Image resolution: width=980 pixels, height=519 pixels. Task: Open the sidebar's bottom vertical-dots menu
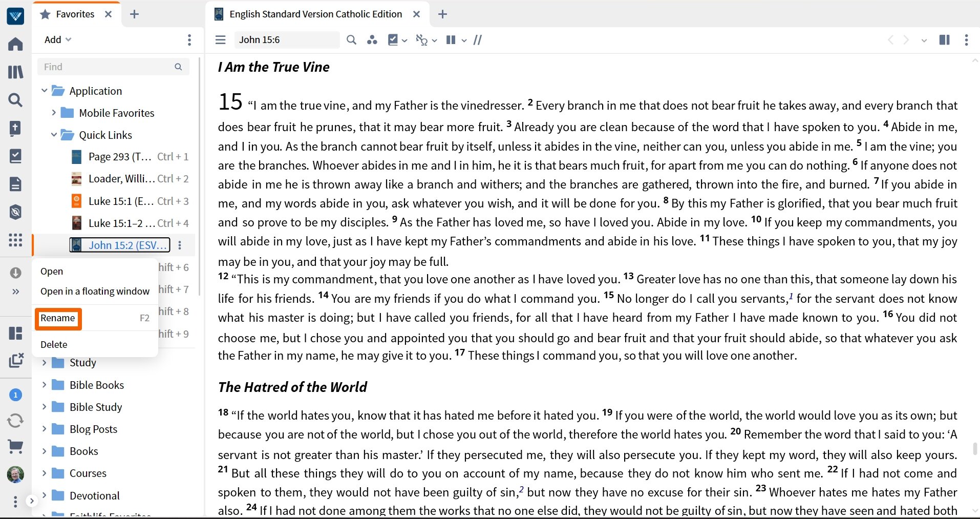coord(15,502)
